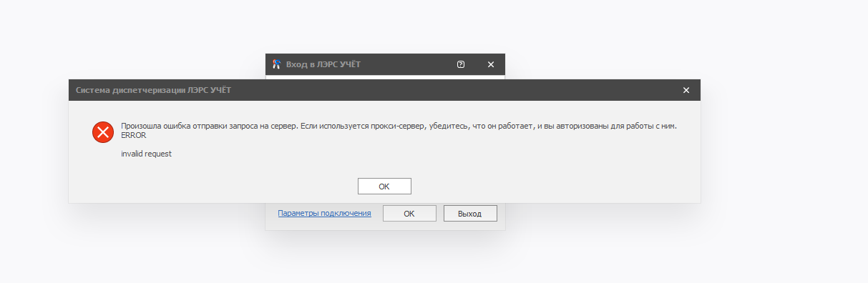Screen dimensions: 868x283
Task: Close the Вход в ЛЭРС УЧЁТ window
Action: (x=491, y=64)
